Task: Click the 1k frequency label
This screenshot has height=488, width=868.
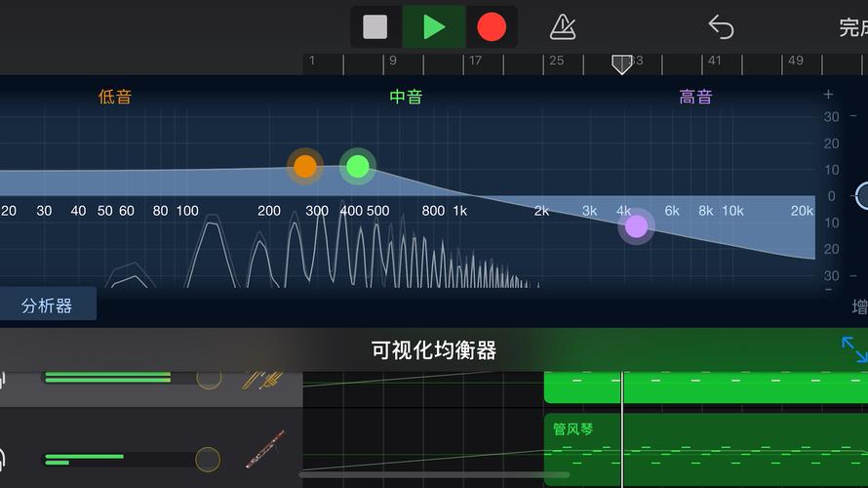Action: (460, 211)
